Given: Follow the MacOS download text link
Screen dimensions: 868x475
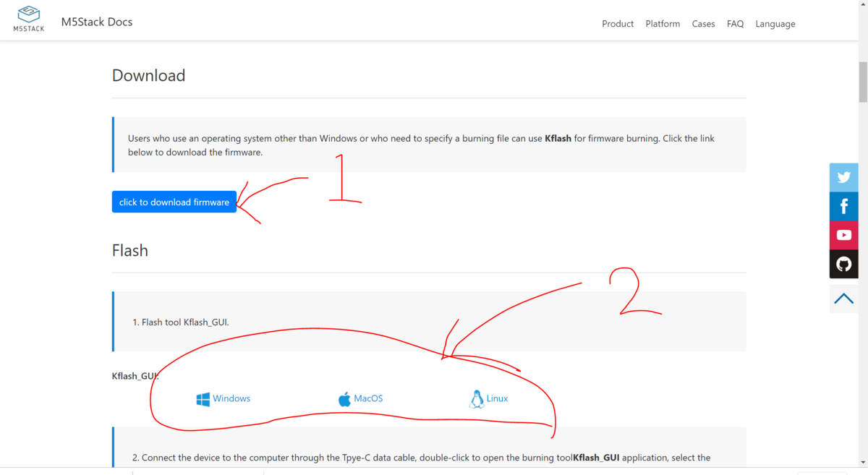Looking at the screenshot, I should (x=368, y=398).
